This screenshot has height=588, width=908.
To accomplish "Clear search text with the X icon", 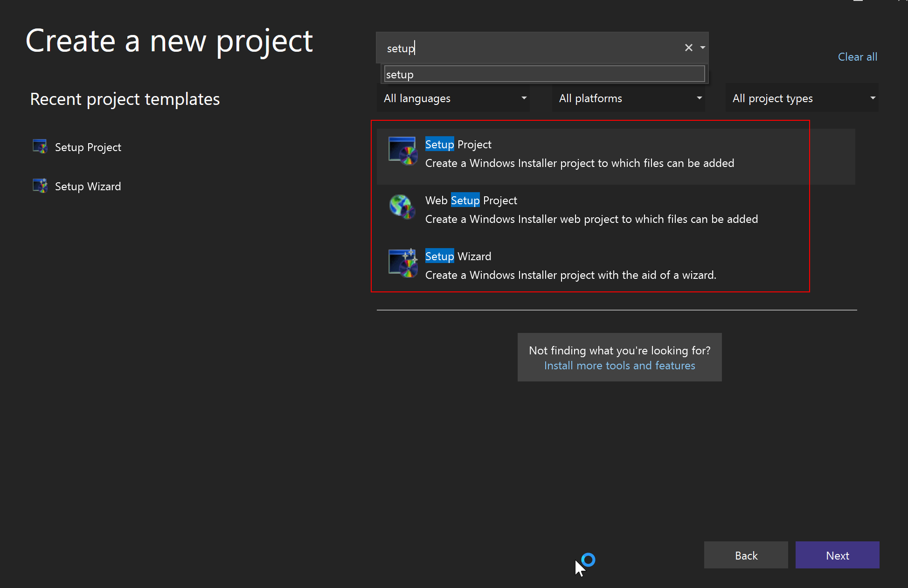I will pyautogui.click(x=688, y=48).
